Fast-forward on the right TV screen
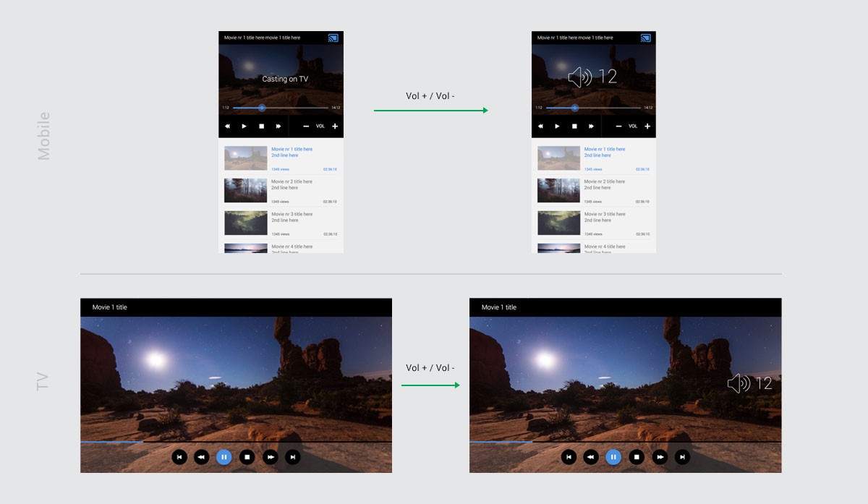Viewport: 868px width, 504px height. 660,457
